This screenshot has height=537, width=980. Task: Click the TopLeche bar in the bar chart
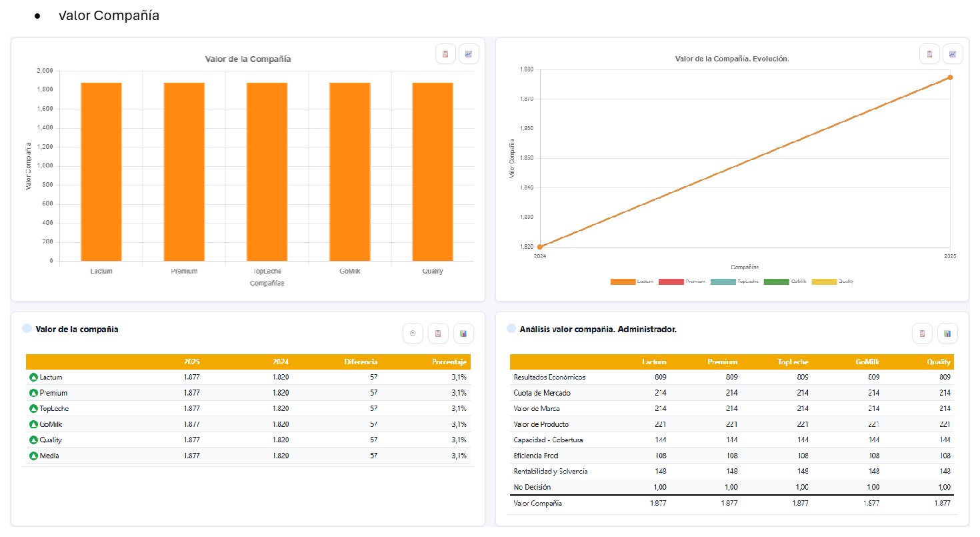click(x=267, y=171)
